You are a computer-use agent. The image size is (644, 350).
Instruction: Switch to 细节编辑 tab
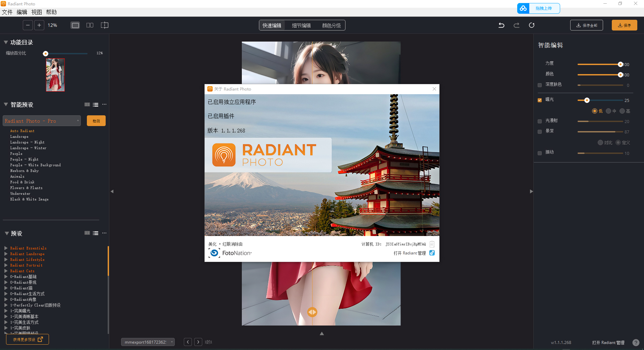tap(301, 25)
